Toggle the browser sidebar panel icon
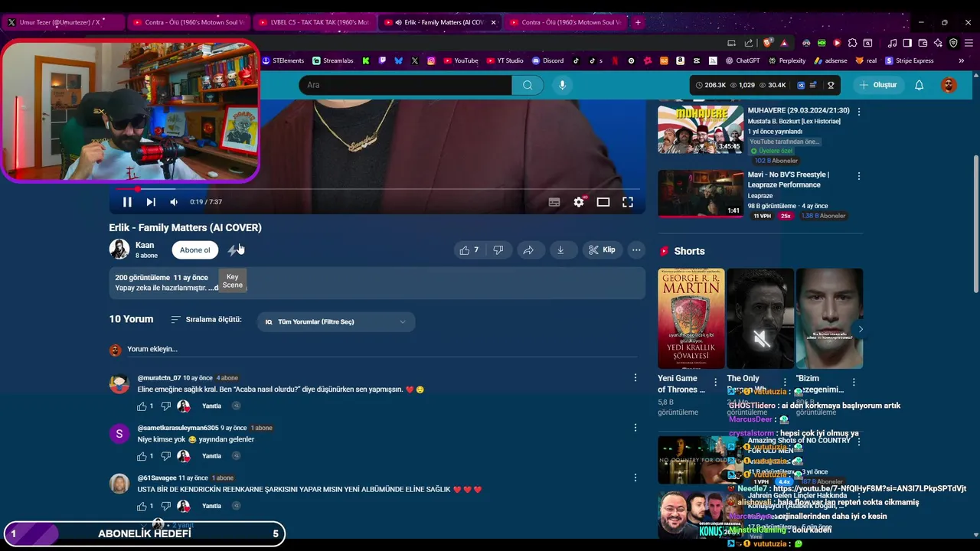The height and width of the screenshot is (551, 980). click(x=907, y=43)
